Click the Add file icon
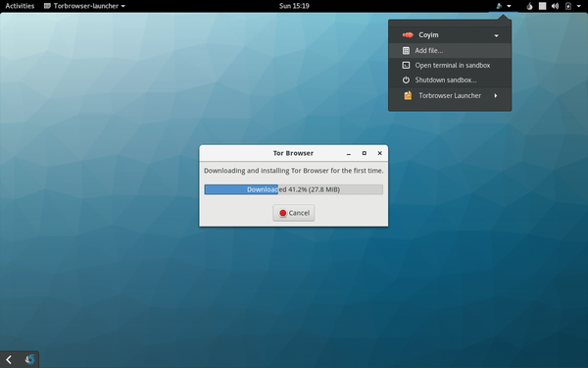The width and height of the screenshot is (588, 368). [x=406, y=50]
